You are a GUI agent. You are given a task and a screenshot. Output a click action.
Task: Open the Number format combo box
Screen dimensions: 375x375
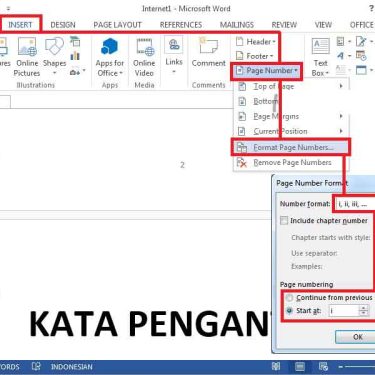355,204
